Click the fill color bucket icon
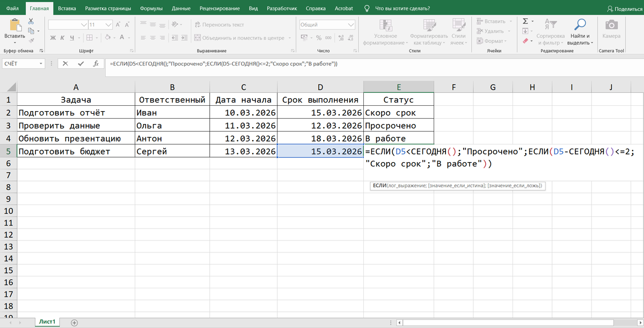 [108, 38]
